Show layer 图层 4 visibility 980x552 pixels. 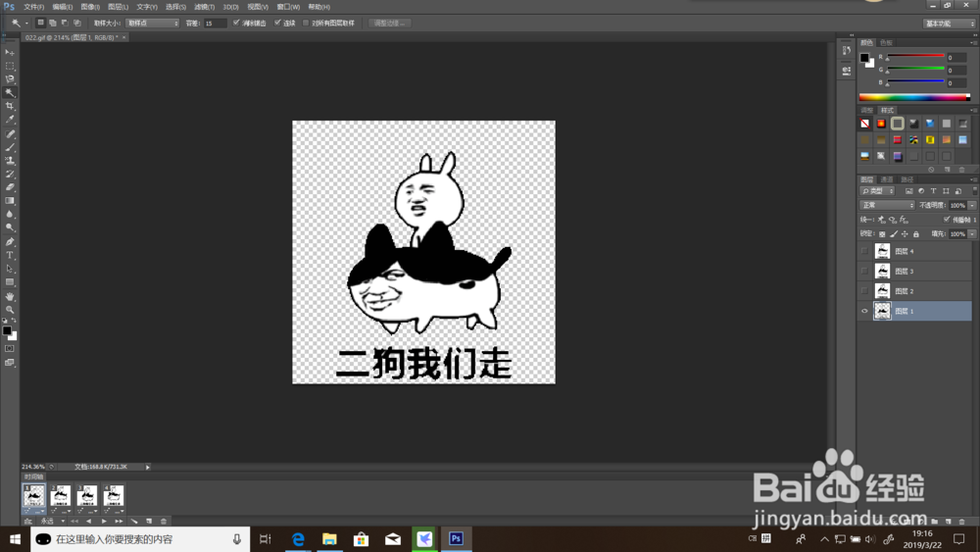864,251
